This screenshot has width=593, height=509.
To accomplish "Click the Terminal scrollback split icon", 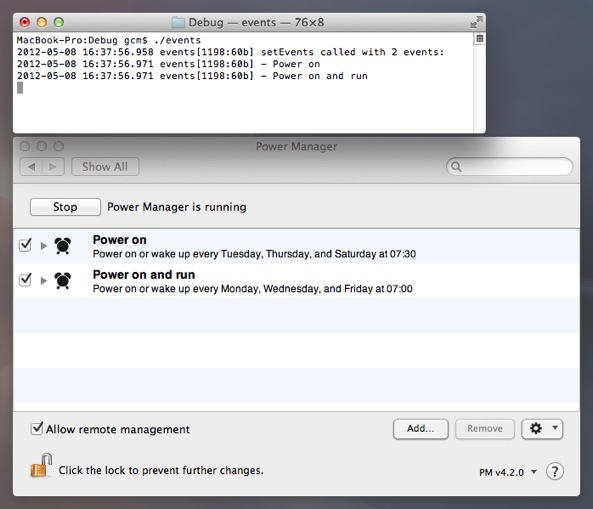I will (x=480, y=39).
